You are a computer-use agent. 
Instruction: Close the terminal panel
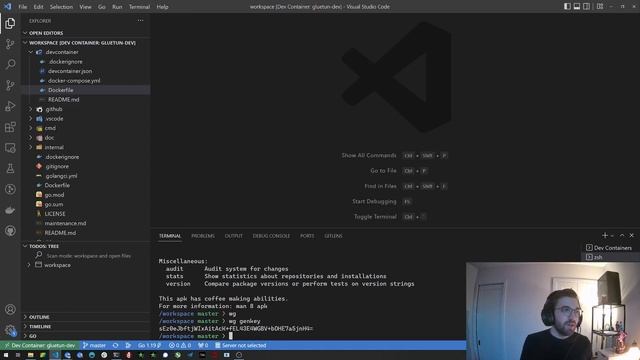pyautogui.click(x=631, y=236)
